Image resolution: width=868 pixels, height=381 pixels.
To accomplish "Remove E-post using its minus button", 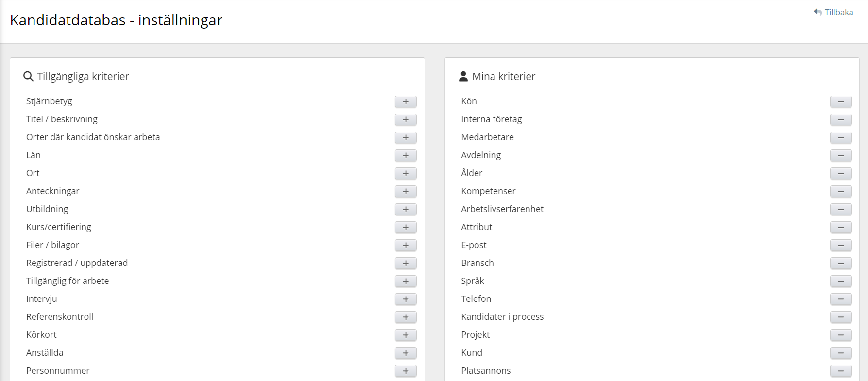I will [840, 245].
